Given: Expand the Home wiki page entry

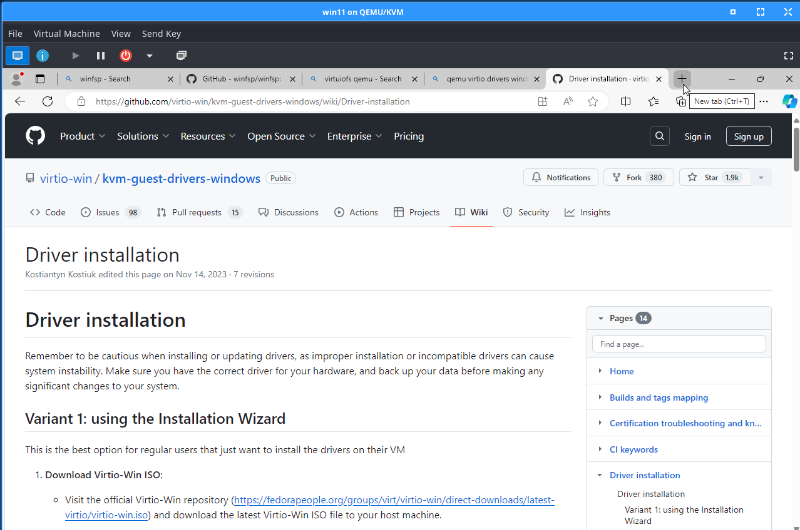Looking at the screenshot, I should coord(600,371).
